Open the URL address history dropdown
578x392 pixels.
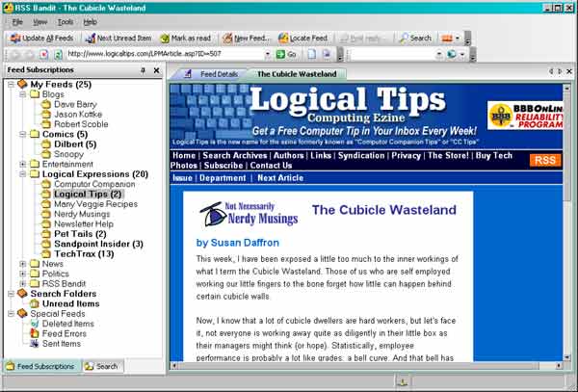268,54
